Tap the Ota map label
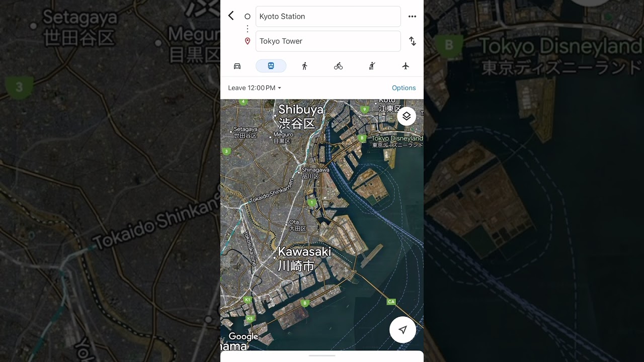This screenshot has width=644, height=362. (x=296, y=225)
